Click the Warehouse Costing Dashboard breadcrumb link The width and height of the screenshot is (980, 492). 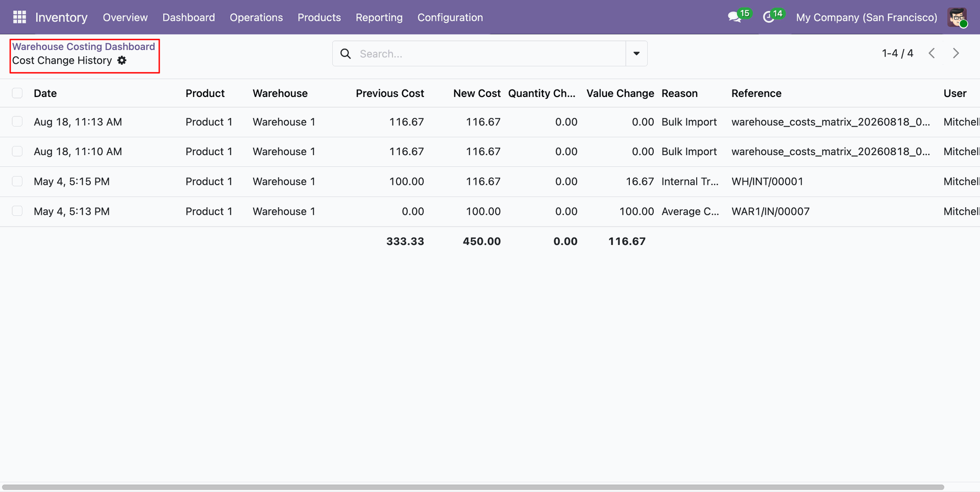(x=84, y=46)
